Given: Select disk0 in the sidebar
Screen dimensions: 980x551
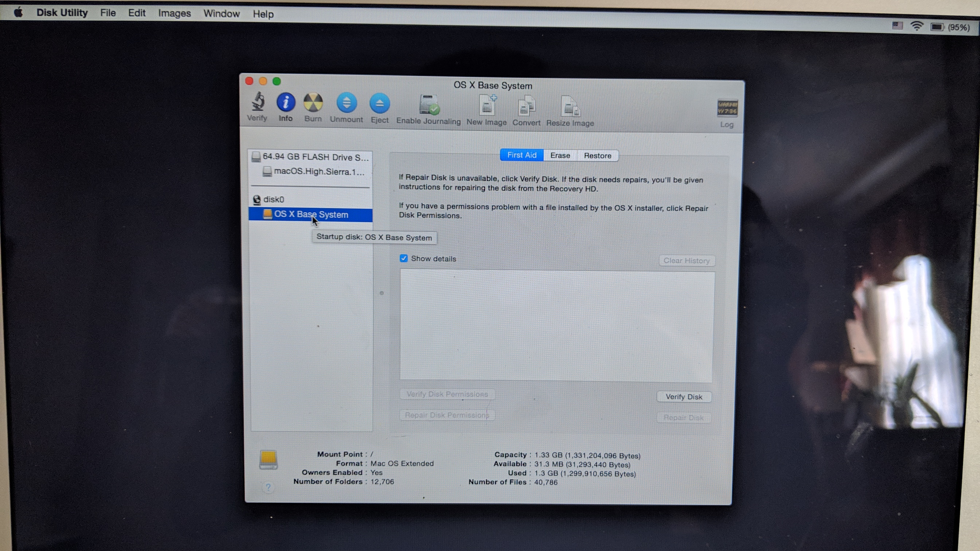Looking at the screenshot, I should pyautogui.click(x=310, y=199).
